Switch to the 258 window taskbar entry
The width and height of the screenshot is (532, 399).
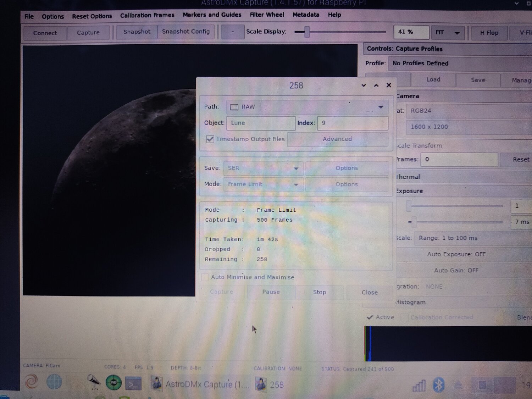coord(270,384)
